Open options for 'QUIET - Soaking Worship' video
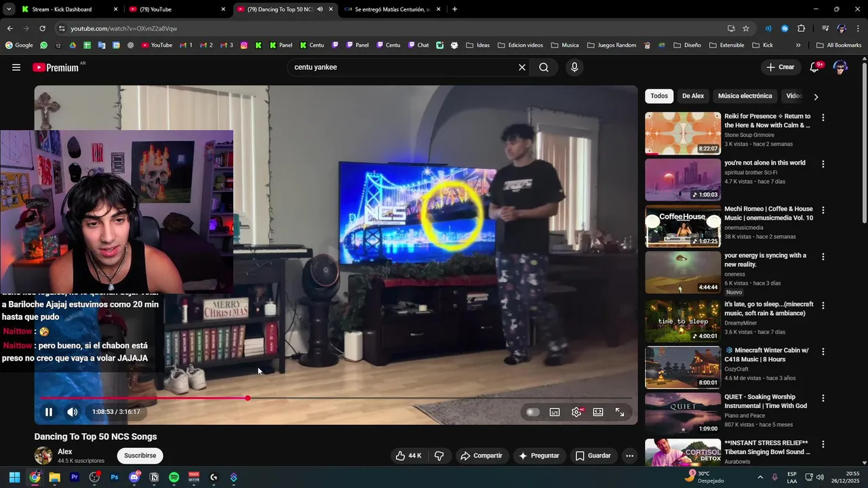Viewport: 868px width, 488px height. 823,398
